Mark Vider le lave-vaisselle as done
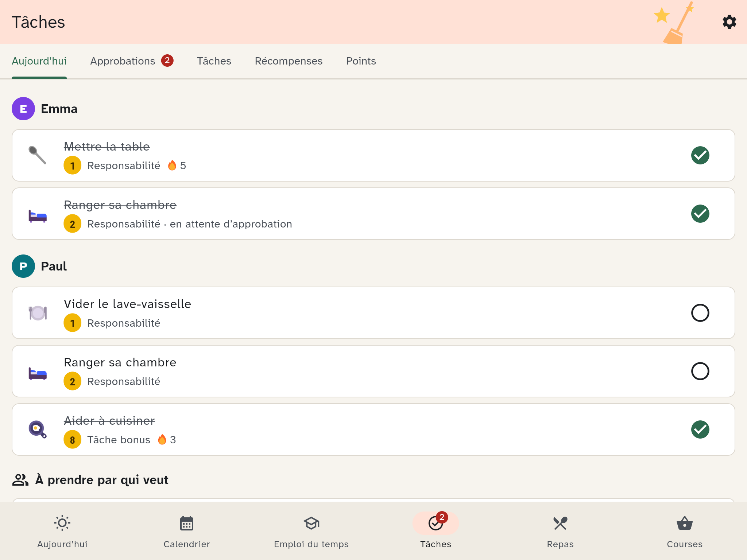747x560 pixels. coord(700,313)
